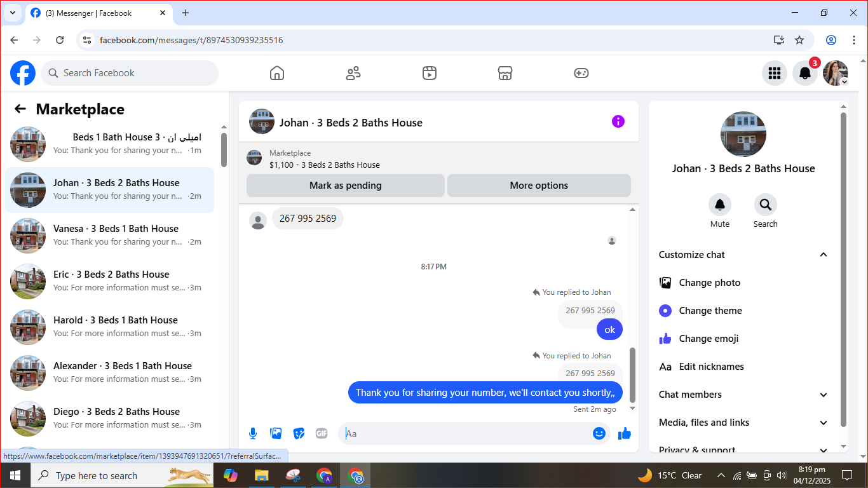868x488 pixels.
Task: Collapse the Customize chat section
Action: [x=743, y=255]
